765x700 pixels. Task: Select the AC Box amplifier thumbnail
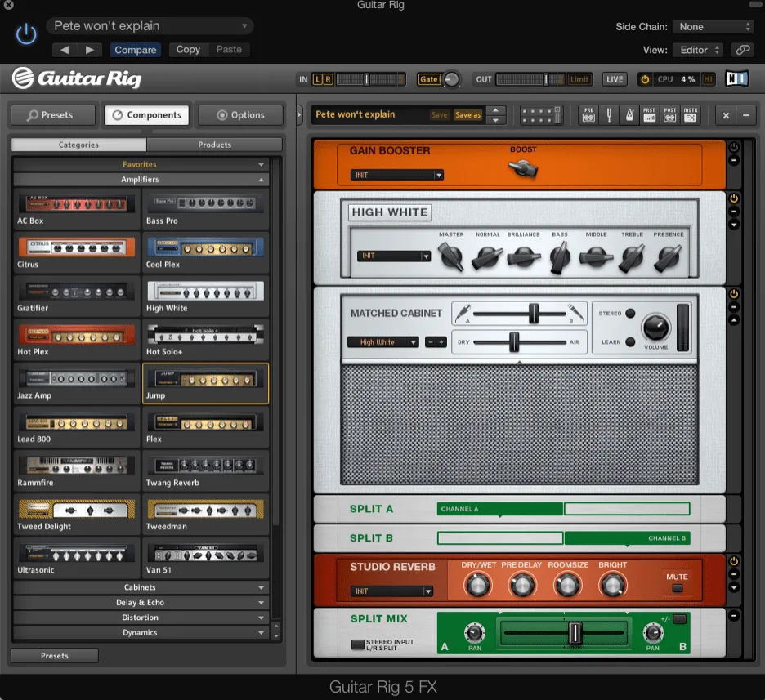(77, 203)
